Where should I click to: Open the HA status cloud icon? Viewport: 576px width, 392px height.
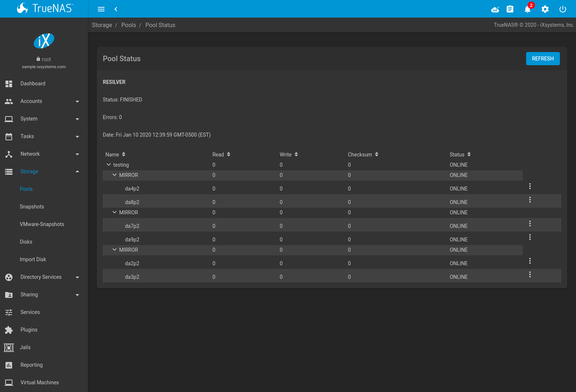(x=495, y=9)
